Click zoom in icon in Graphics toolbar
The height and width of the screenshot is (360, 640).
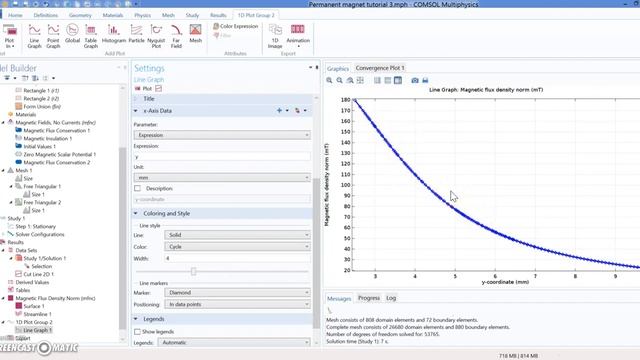(329, 80)
